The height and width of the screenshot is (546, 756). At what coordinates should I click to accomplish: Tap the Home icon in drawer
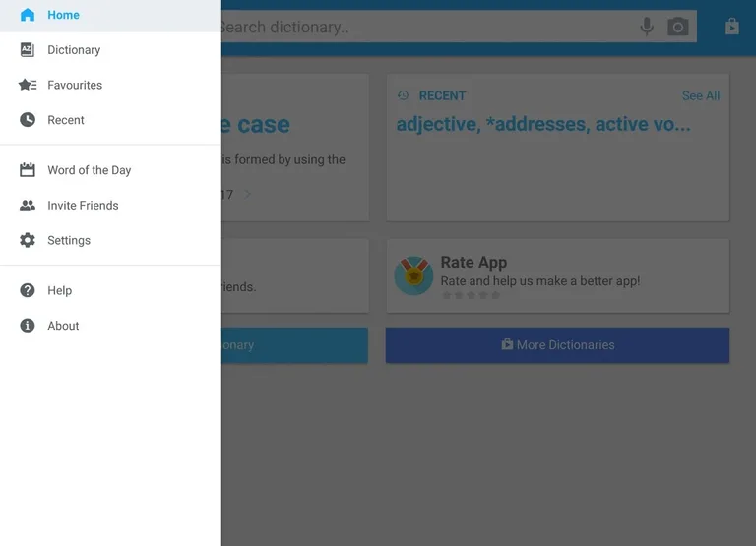pos(28,15)
